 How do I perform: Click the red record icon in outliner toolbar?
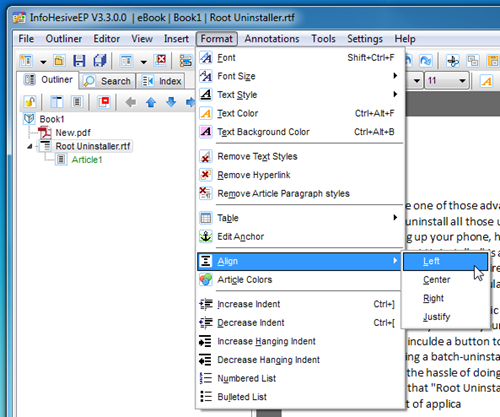(x=104, y=102)
